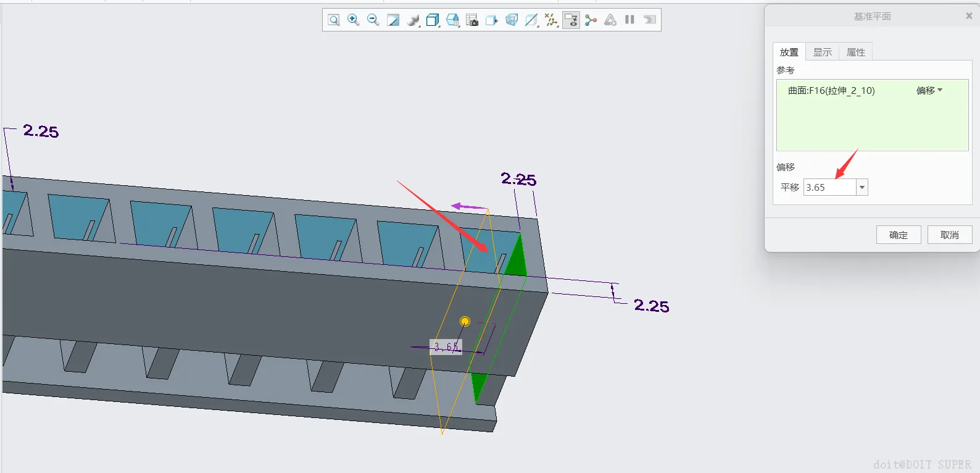Close the 基准平面 dialog
980x473 pixels.
pyautogui.click(x=969, y=16)
